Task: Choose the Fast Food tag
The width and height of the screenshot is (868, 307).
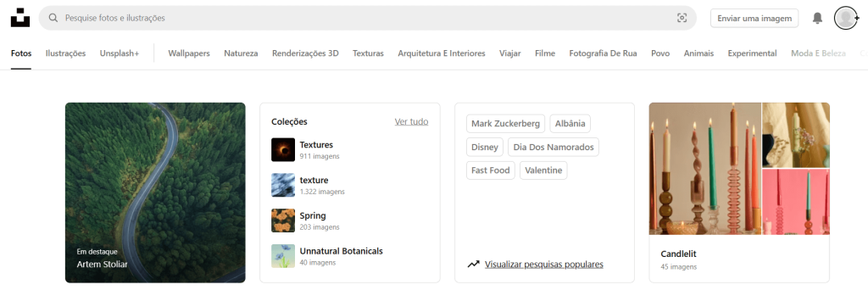Action: point(491,170)
